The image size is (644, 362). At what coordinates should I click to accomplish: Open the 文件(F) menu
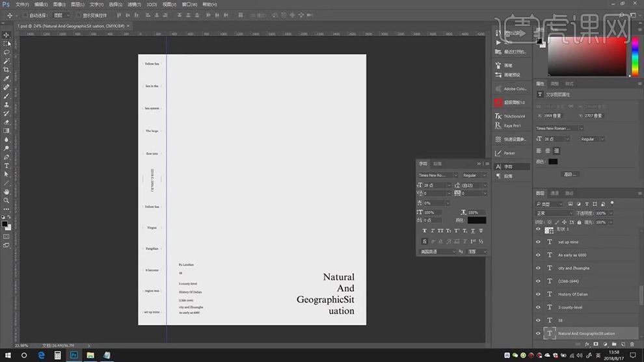click(x=22, y=5)
